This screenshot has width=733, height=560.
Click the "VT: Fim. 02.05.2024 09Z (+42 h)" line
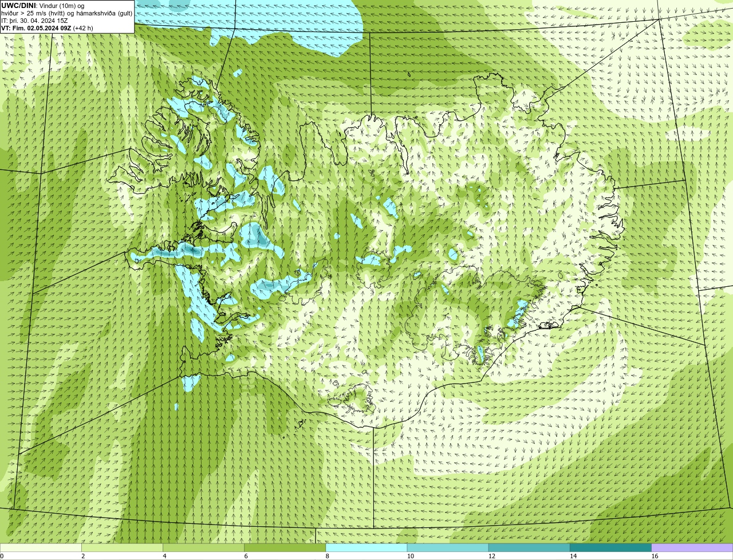48,28
